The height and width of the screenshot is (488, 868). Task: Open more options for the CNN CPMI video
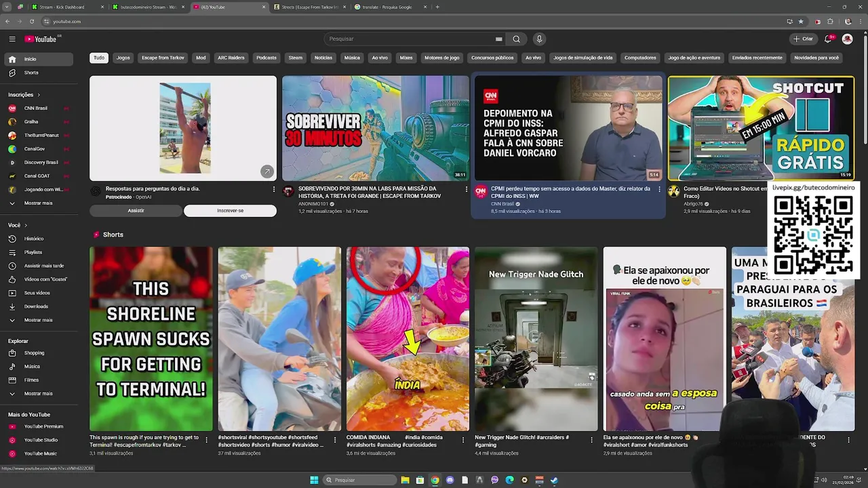tap(659, 189)
